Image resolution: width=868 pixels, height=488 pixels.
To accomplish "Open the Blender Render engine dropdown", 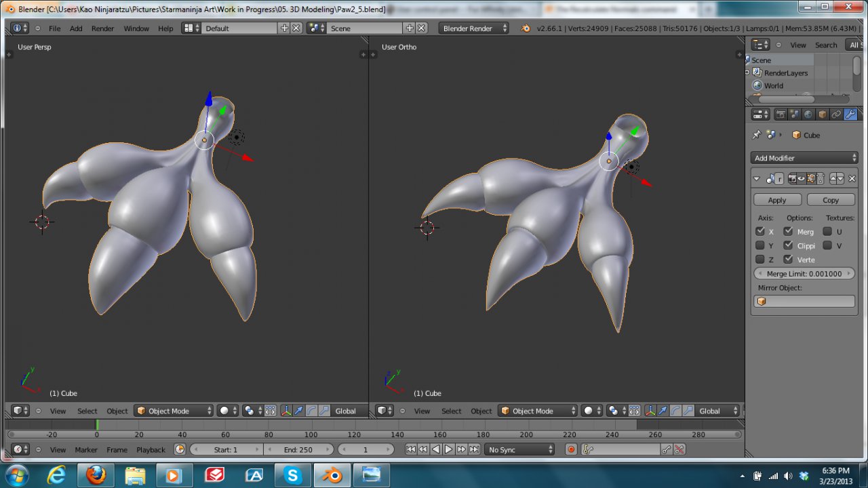I will click(474, 28).
